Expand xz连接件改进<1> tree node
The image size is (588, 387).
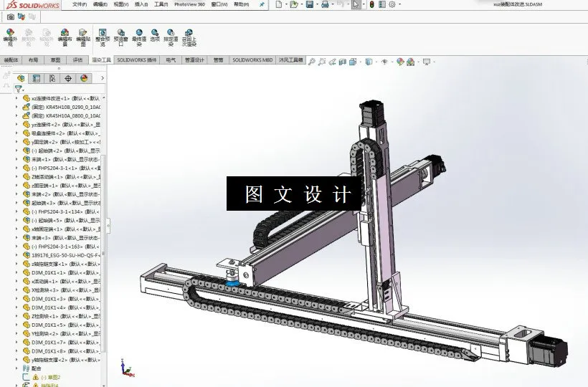point(16,98)
